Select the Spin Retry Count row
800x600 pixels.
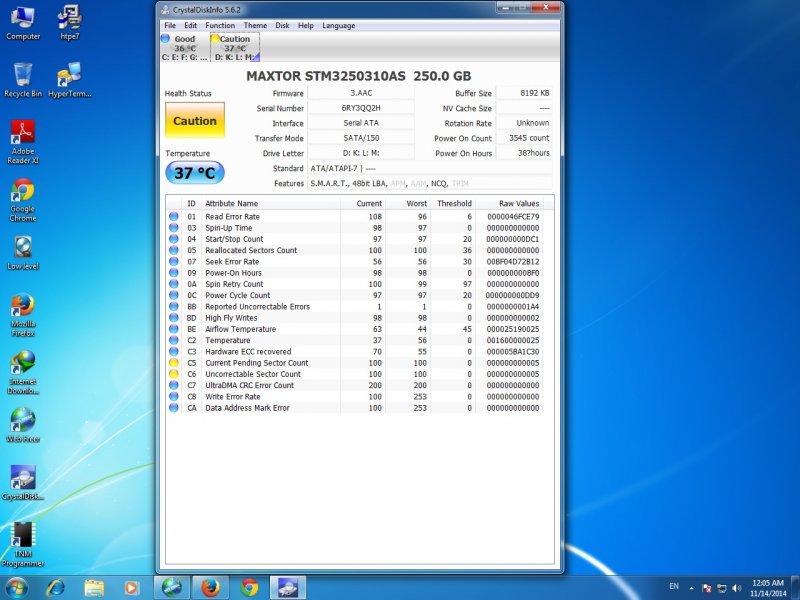click(x=355, y=284)
